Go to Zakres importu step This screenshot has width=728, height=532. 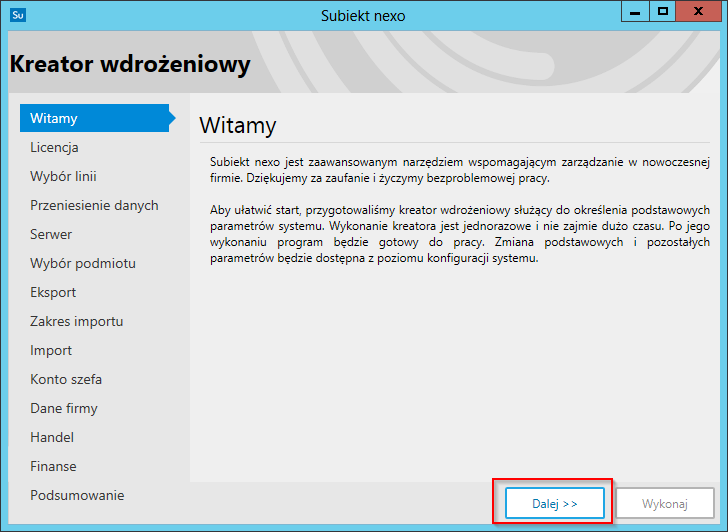[x=77, y=321]
